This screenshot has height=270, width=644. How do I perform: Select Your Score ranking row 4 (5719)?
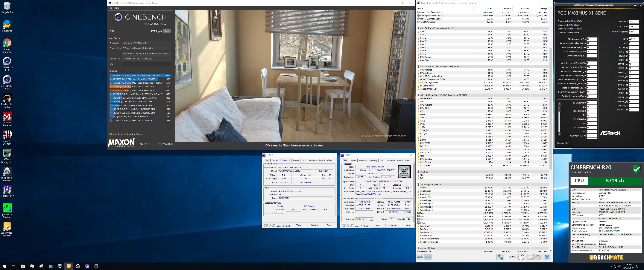[x=140, y=87]
